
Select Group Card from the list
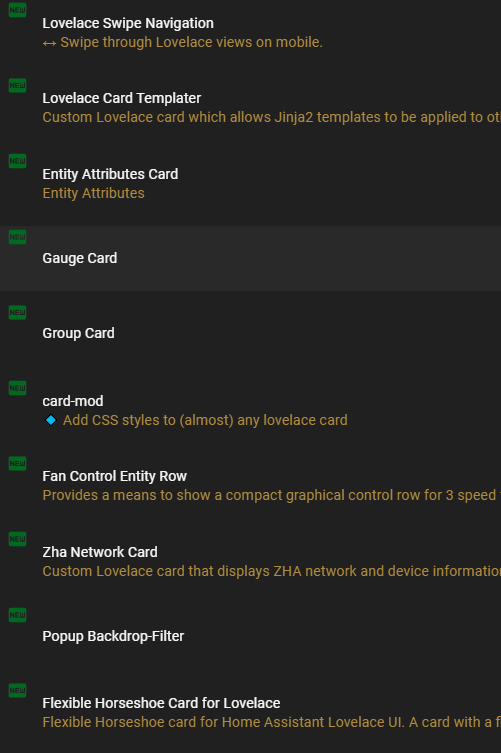[78, 333]
